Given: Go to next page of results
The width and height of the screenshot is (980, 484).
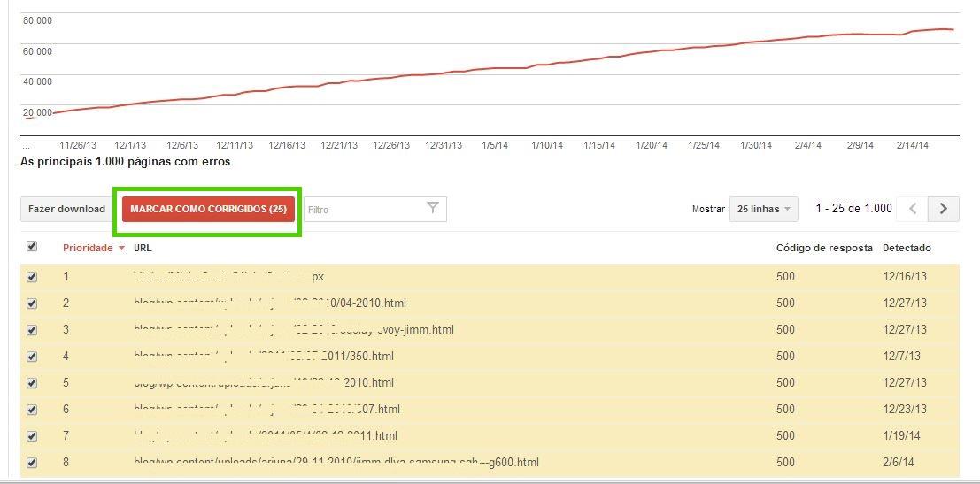Looking at the screenshot, I should pos(944,209).
